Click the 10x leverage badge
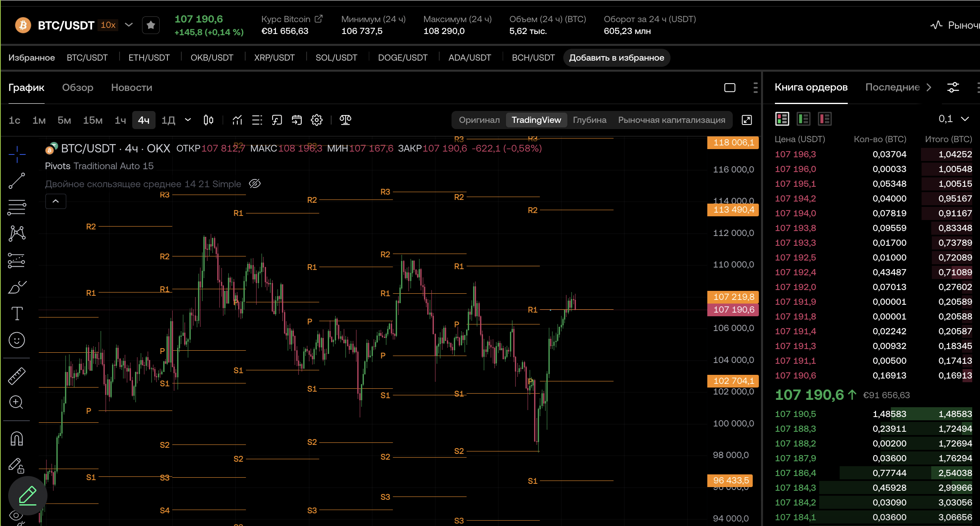980x526 pixels. pyautogui.click(x=108, y=25)
